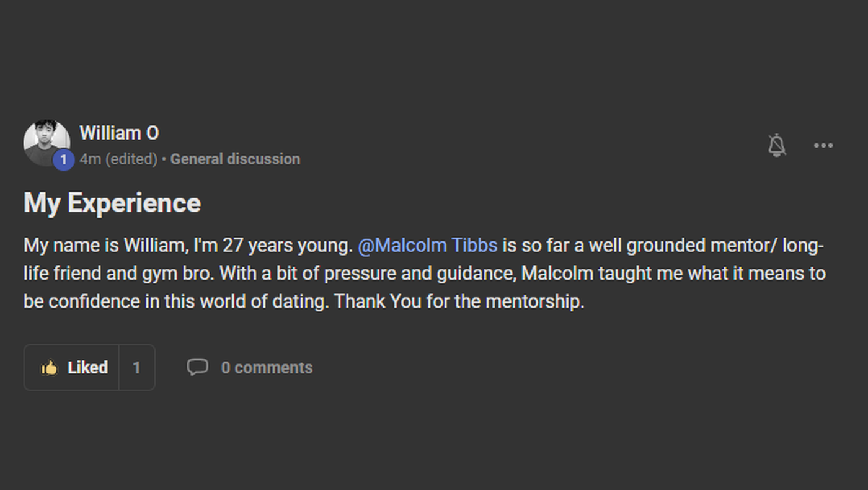Click the speech bubble comment icon
The height and width of the screenshot is (490, 868).
coord(197,367)
